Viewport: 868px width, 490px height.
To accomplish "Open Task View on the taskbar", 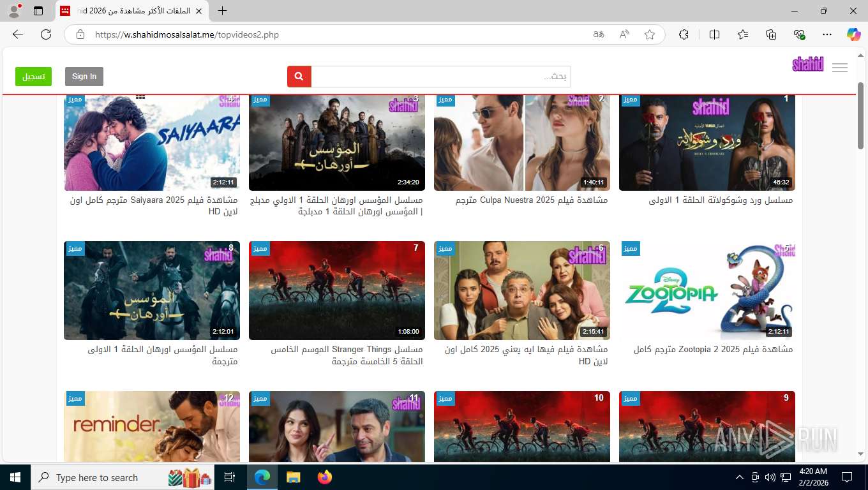I will (x=230, y=477).
